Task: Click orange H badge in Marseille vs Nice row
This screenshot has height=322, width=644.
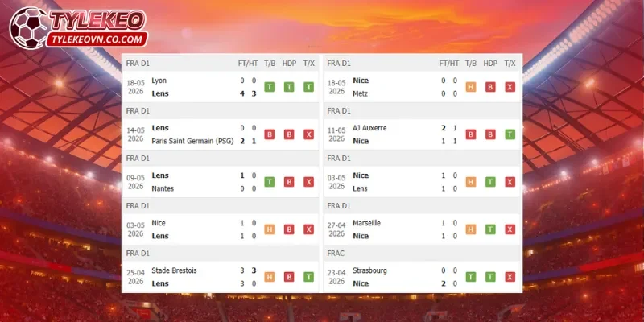Action: coord(471,229)
